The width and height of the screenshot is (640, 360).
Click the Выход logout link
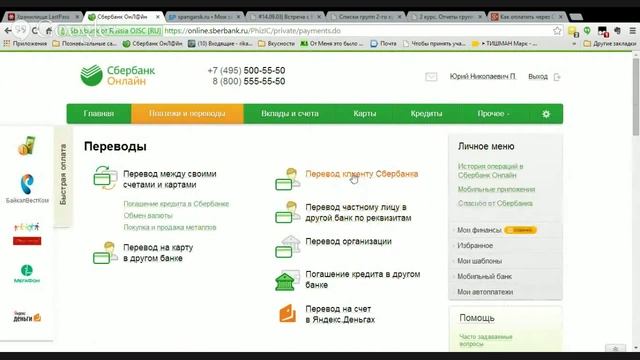(x=538, y=77)
